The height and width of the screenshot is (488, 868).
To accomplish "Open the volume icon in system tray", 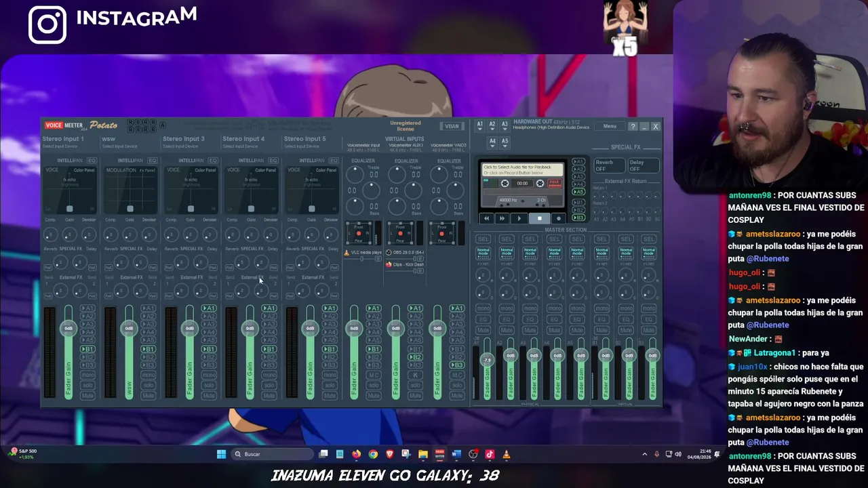I will point(679,454).
